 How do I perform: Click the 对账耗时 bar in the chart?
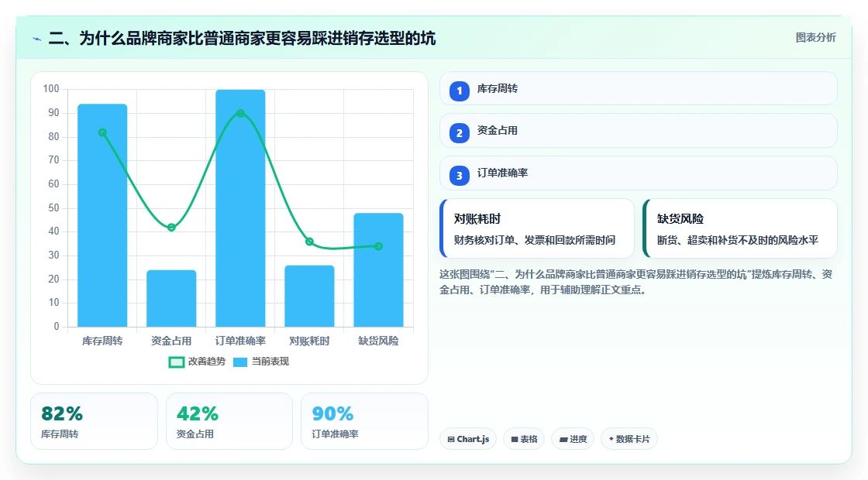[309, 296]
